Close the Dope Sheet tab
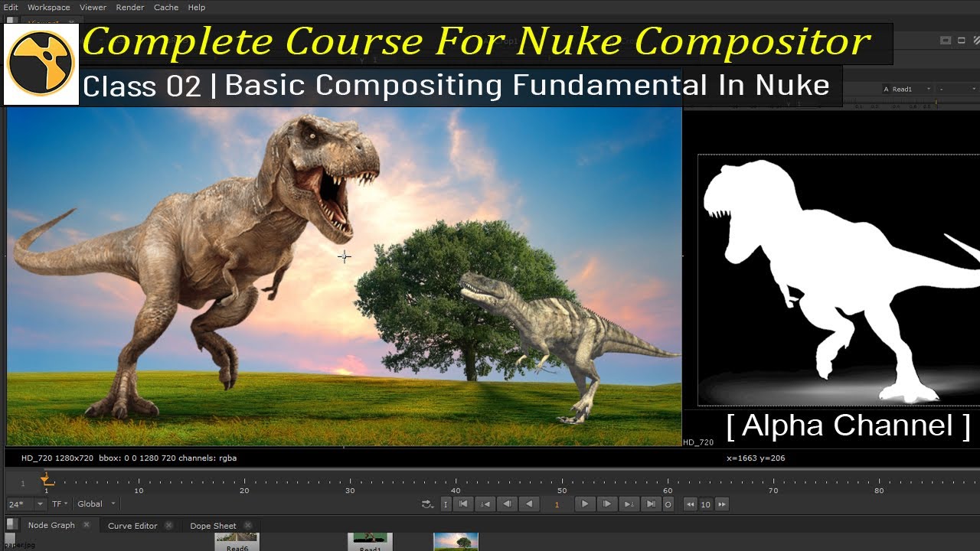Image resolution: width=980 pixels, height=551 pixels. 247,525
